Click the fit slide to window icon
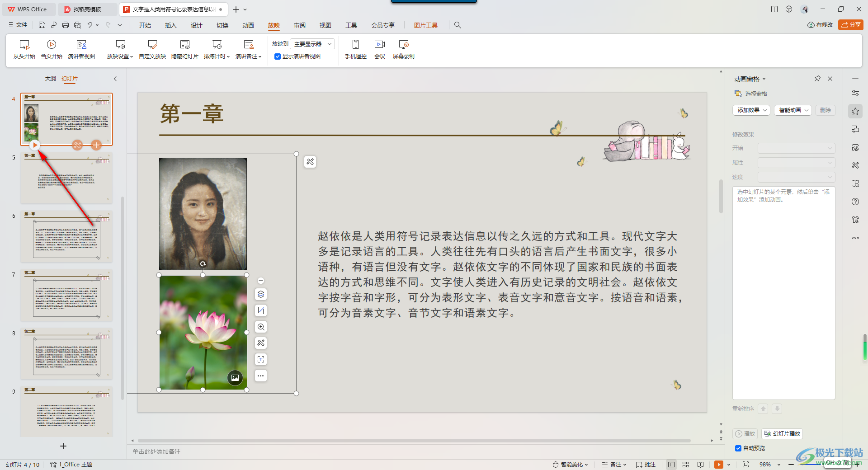 [745, 465]
